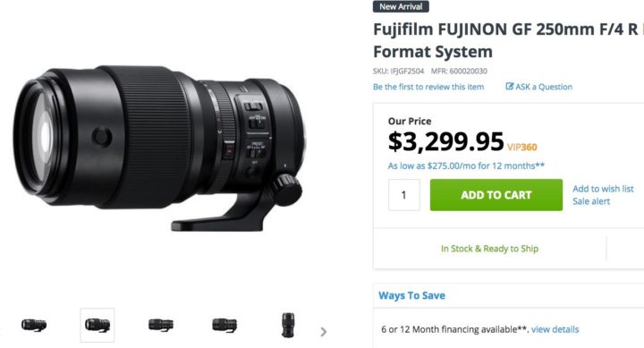Click the main lens product image
The height and width of the screenshot is (348, 644).
[159, 148]
